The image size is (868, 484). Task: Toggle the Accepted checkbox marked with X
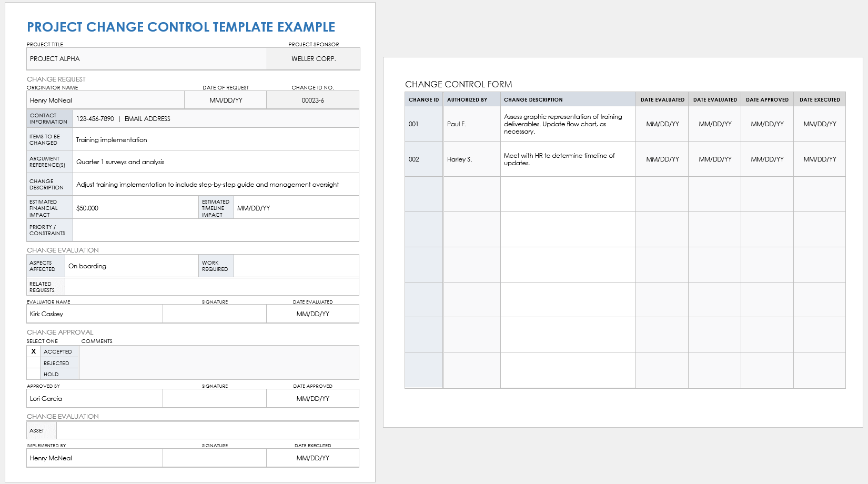[x=33, y=351]
